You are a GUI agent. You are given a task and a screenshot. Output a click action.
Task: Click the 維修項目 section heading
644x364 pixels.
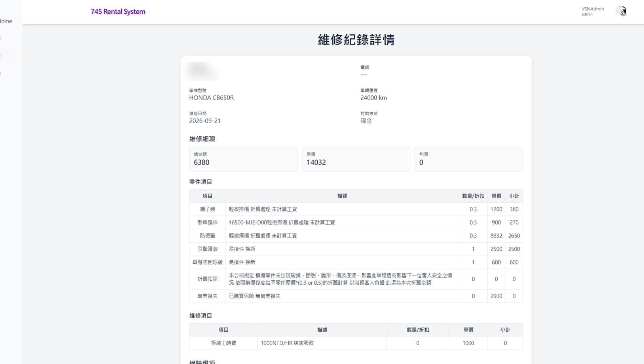coord(201,316)
